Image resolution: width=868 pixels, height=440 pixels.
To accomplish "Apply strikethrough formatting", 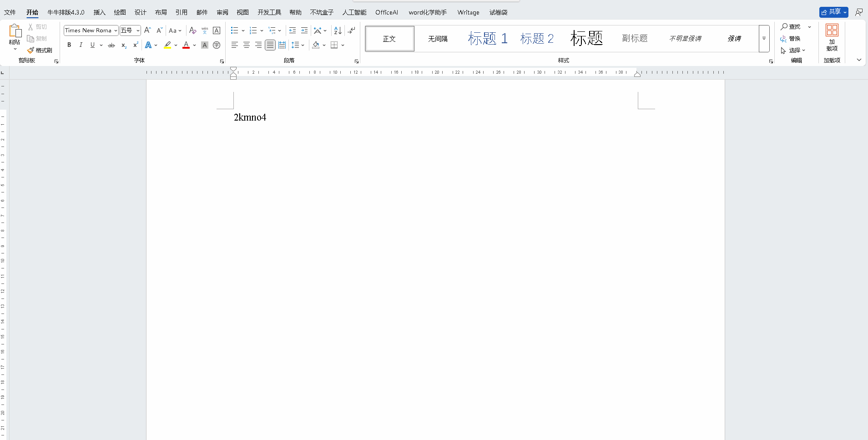I will [x=111, y=45].
